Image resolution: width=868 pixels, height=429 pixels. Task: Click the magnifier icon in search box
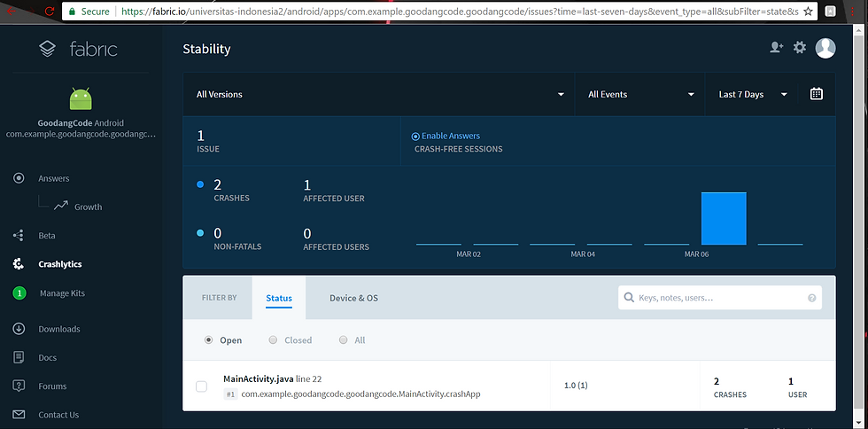click(629, 298)
